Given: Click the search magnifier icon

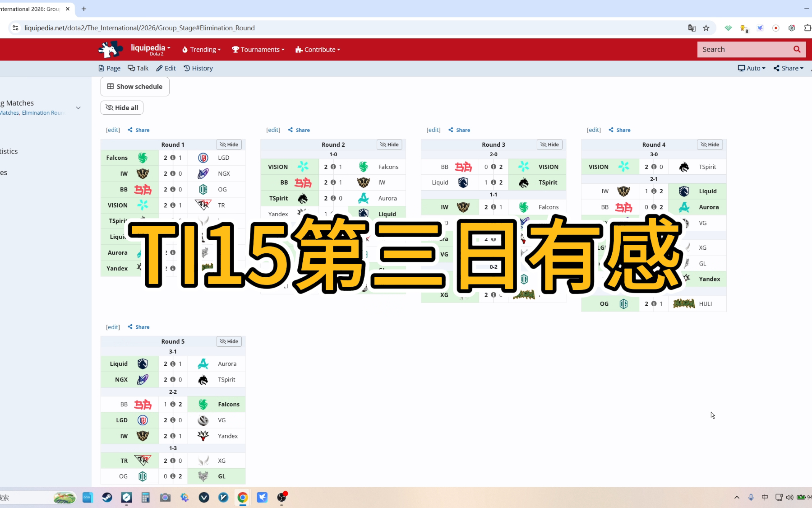Looking at the screenshot, I should [x=797, y=49].
